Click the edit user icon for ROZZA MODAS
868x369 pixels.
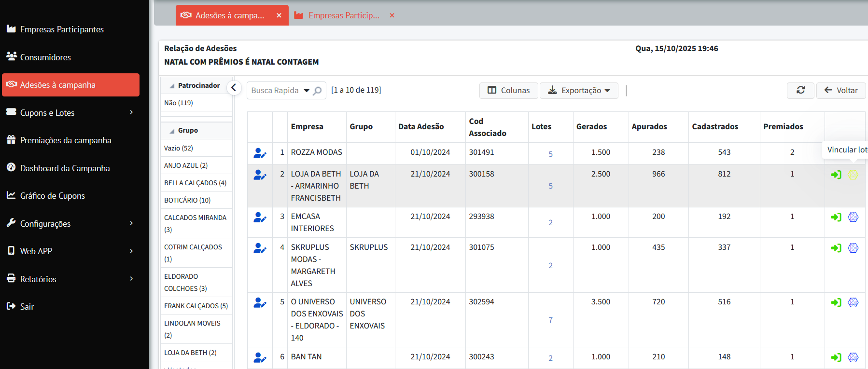coord(260,153)
